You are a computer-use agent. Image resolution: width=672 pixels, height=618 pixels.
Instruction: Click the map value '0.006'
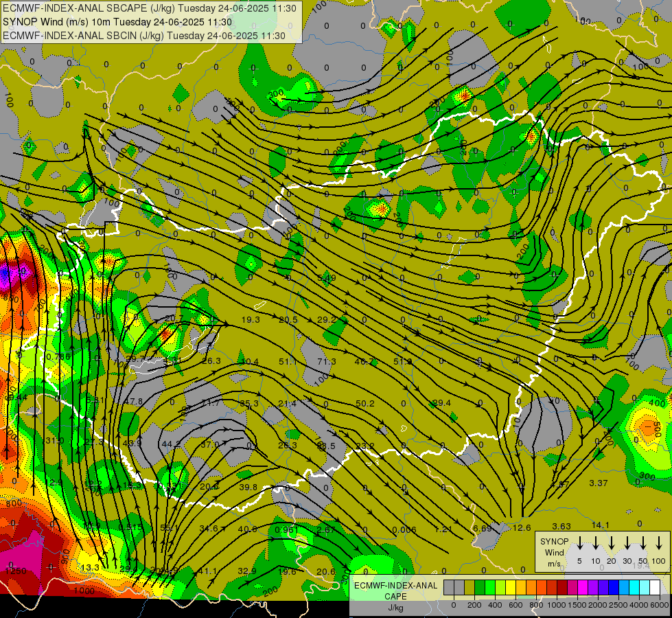404,529
